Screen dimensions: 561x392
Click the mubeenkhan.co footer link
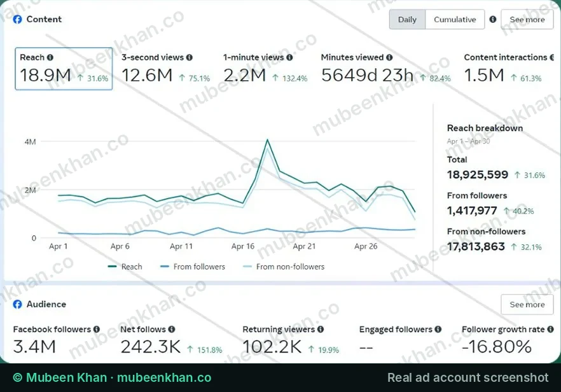[164, 377]
